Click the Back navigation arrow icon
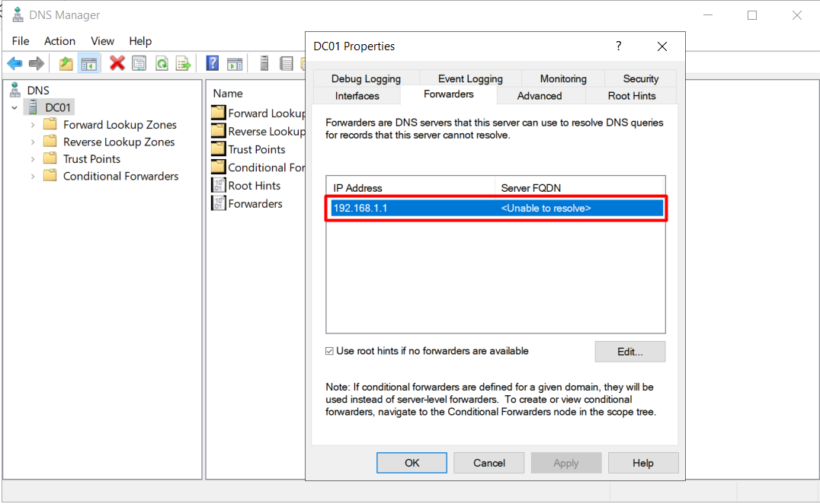The height and width of the screenshot is (504, 820). 14,64
